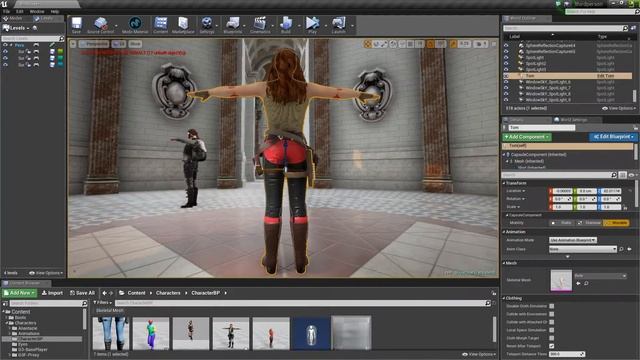
Task: Click the Skeletal Mesh preview thumbnail
Action: (x=561, y=280)
